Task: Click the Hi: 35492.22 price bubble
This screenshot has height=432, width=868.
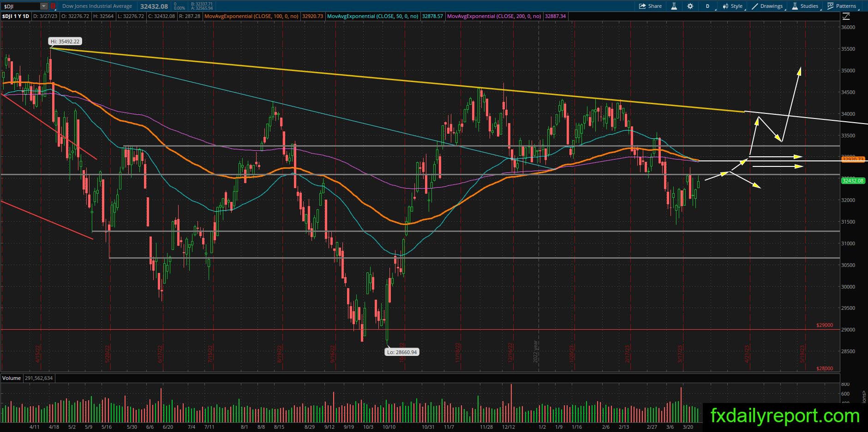Action: (x=66, y=41)
